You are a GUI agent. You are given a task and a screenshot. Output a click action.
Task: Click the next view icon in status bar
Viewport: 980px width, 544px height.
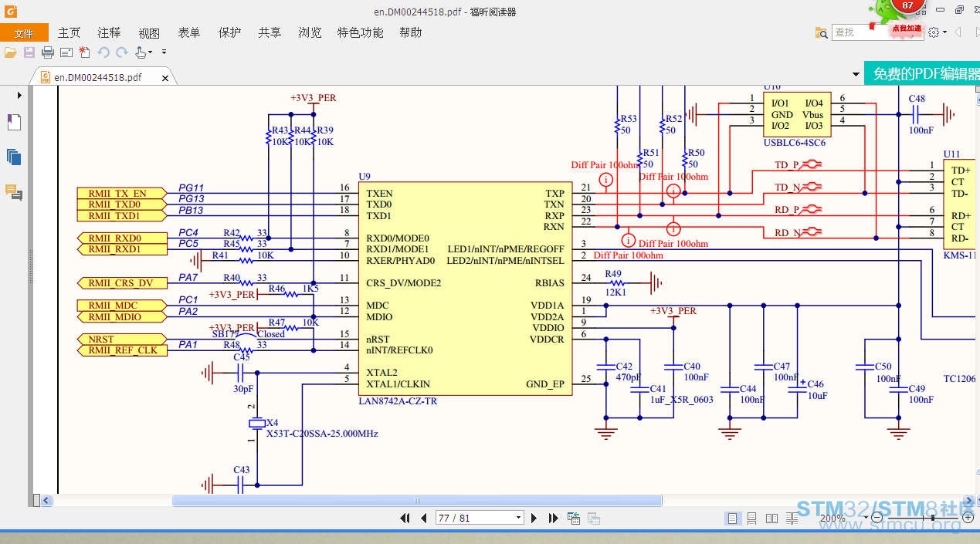click(x=592, y=518)
